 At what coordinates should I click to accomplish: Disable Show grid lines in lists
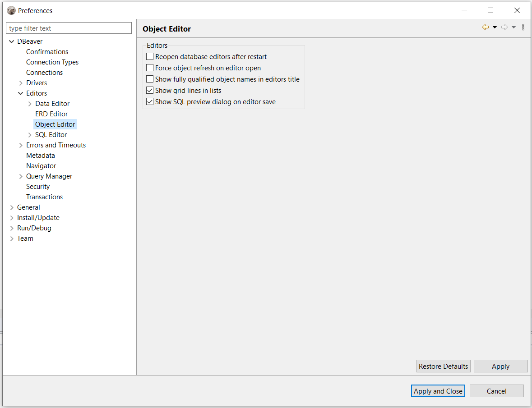[x=149, y=90]
